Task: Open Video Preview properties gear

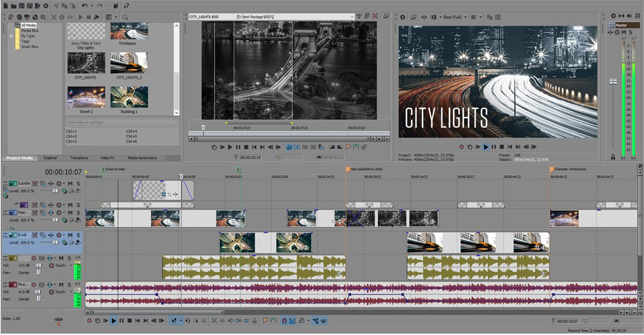Action: tap(402, 17)
